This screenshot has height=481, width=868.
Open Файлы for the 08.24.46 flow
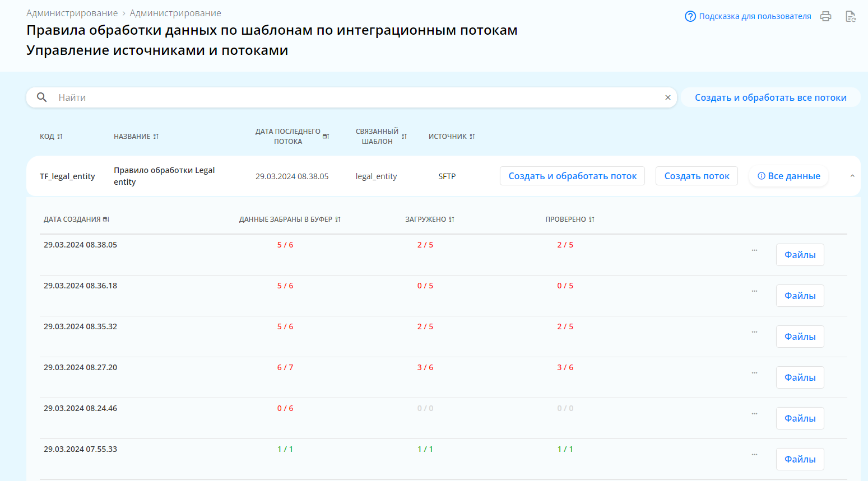point(800,418)
